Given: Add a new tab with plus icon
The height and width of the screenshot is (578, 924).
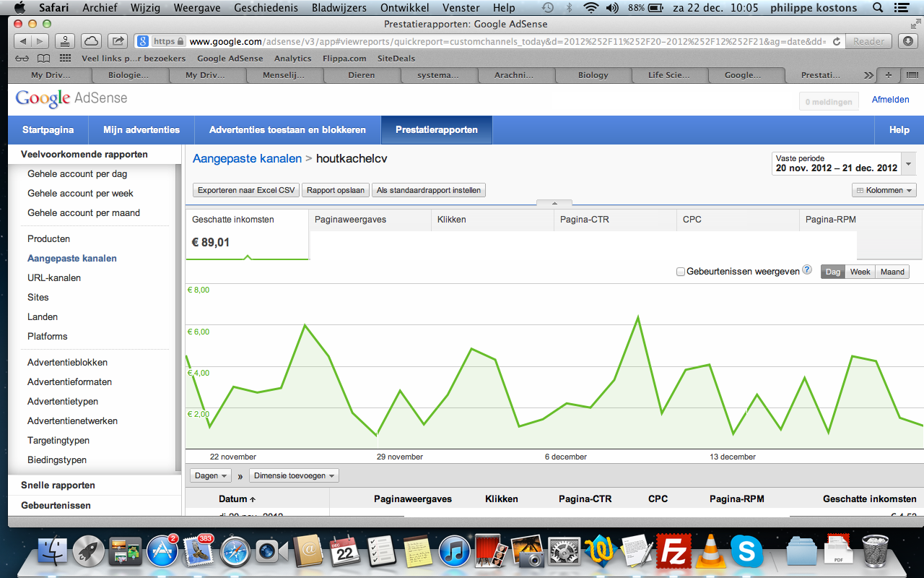Looking at the screenshot, I should [x=888, y=75].
